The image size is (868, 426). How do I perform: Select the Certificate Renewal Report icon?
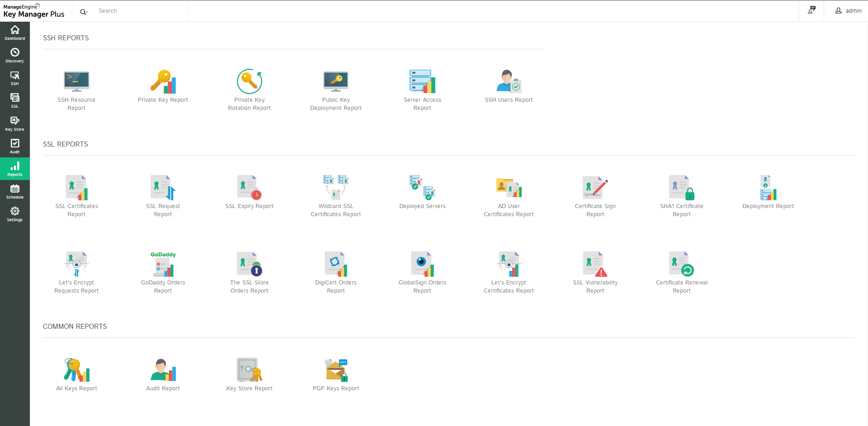click(681, 264)
